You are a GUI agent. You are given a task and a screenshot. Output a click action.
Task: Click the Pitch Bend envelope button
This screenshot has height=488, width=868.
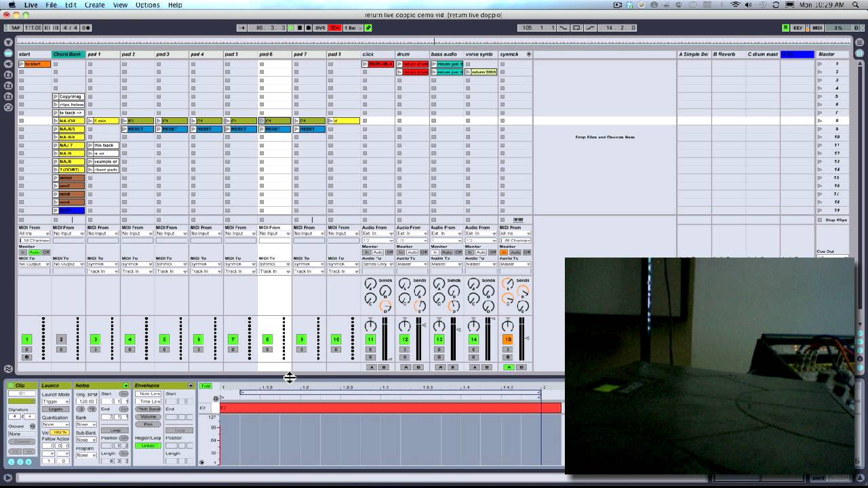148,409
